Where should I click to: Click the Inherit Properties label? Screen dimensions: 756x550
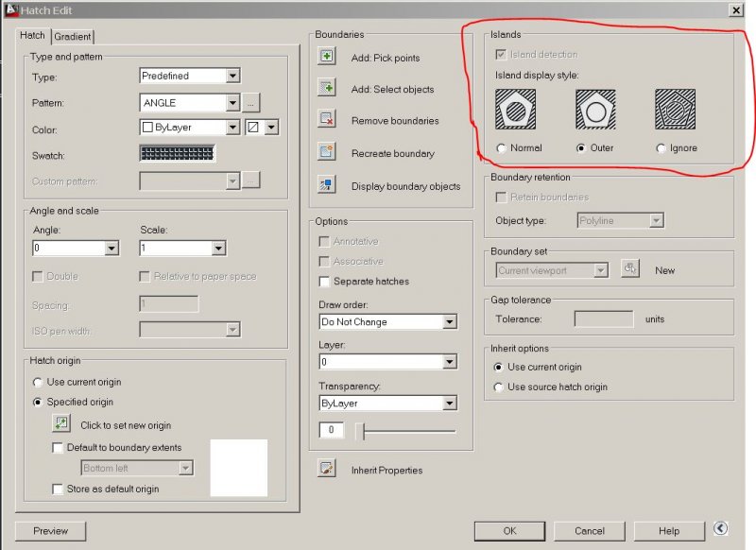387,471
